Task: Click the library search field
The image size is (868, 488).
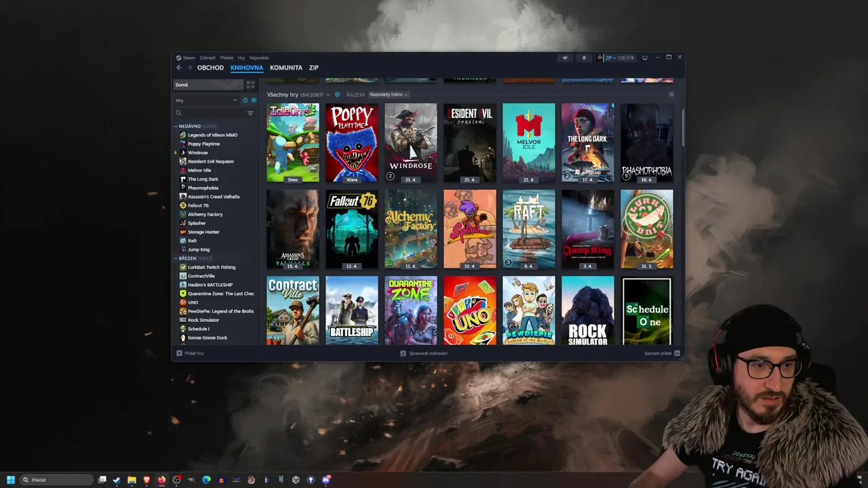Action: [x=210, y=113]
